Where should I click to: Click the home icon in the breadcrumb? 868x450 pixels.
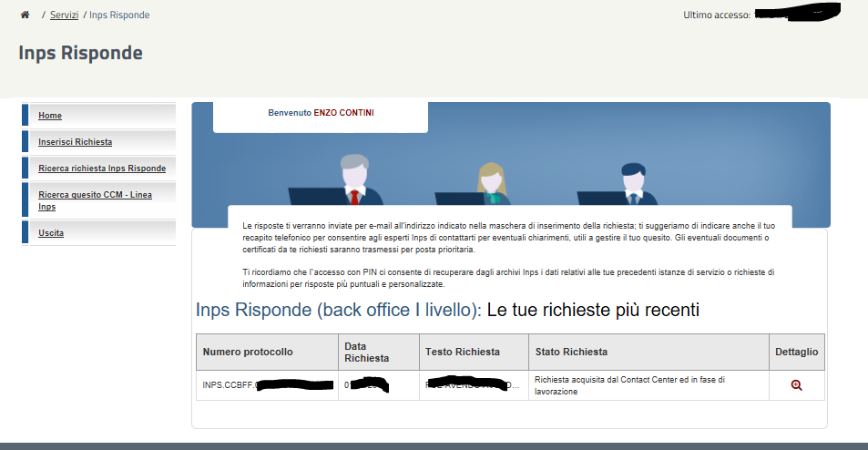[25, 15]
